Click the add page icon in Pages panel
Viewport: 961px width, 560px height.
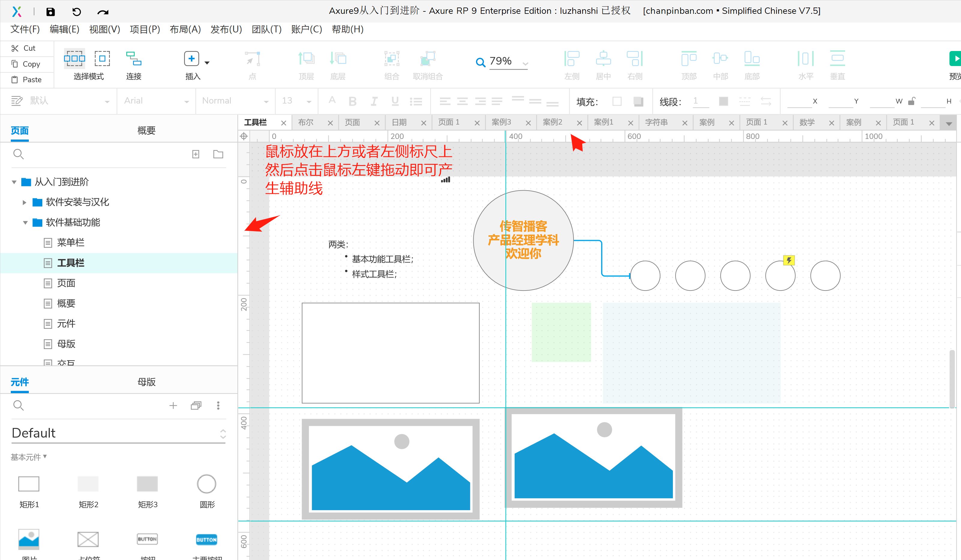tap(196, 154)
